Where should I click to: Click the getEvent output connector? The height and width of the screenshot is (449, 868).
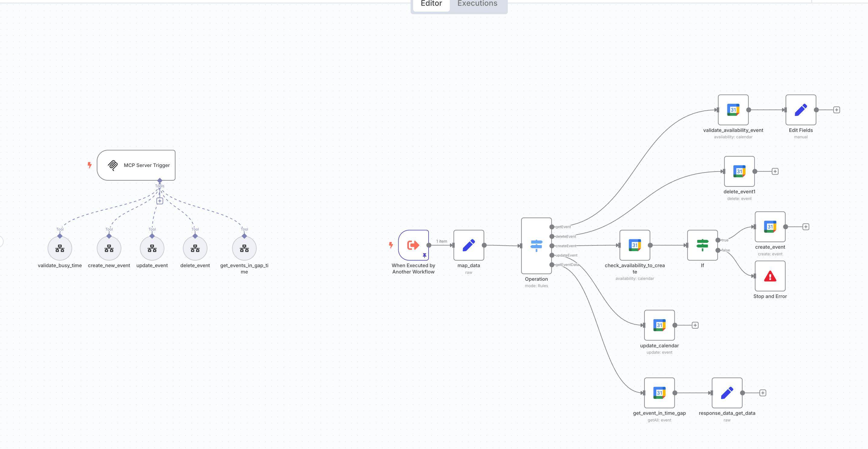point(552,227)
